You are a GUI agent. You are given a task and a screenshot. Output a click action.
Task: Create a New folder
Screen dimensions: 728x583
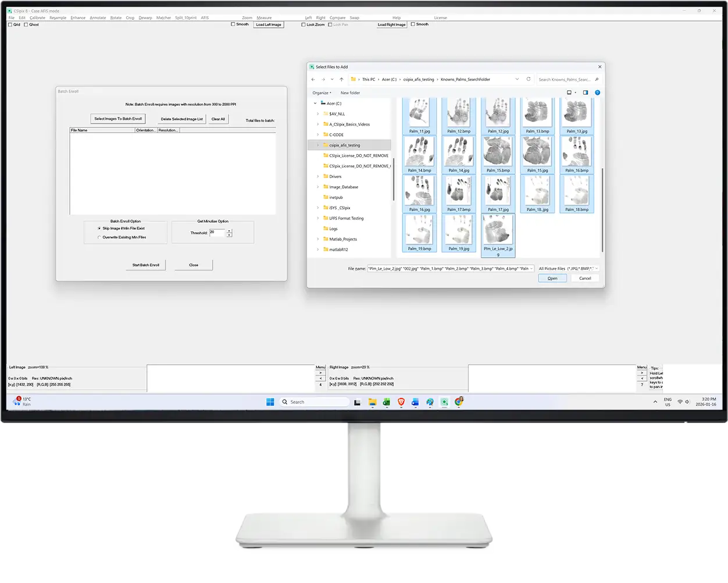tap(350, 93)
